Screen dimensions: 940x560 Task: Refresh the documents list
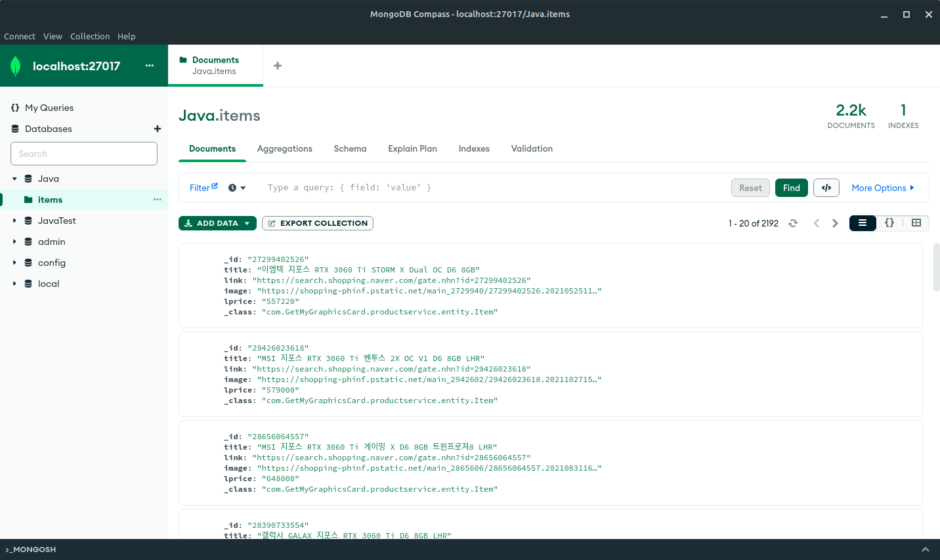793,223
